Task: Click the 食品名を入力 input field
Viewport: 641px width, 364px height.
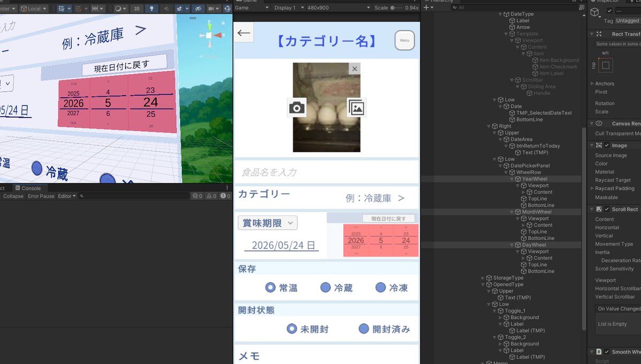Action: (x=326, y=172)
